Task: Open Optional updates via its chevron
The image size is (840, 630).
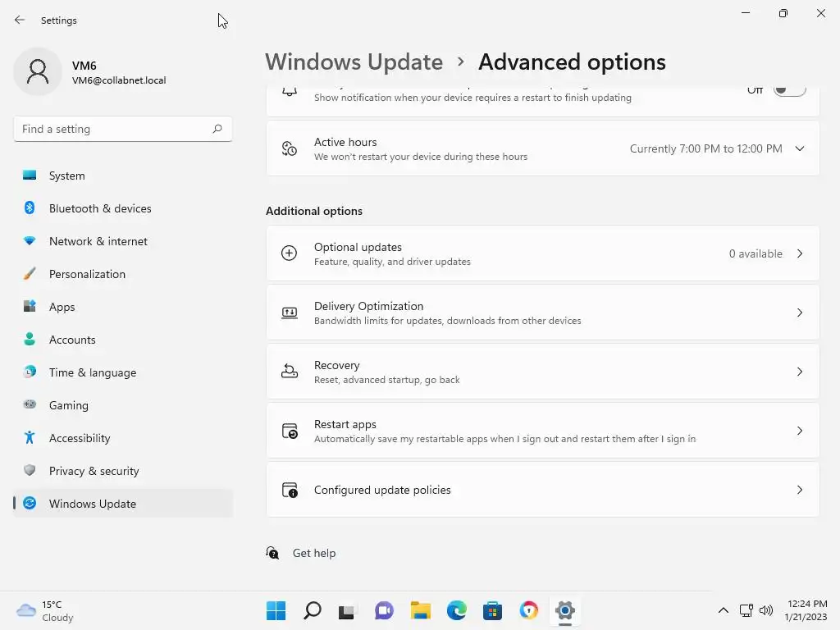Action: tap(800, 253)
